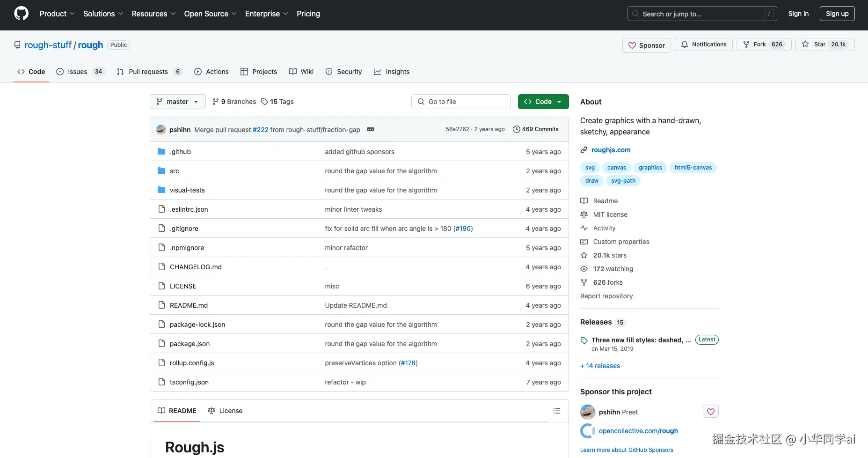Click the src folder icon

coord(161,170)
